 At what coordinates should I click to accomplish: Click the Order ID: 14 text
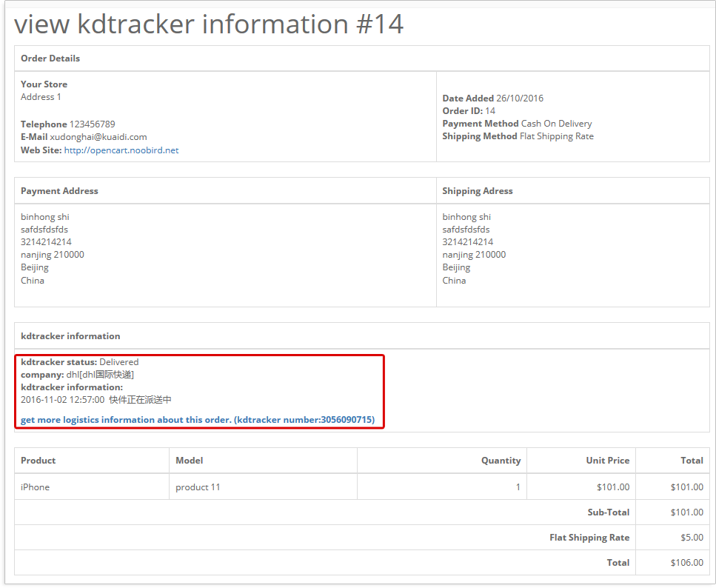(469, 111)
